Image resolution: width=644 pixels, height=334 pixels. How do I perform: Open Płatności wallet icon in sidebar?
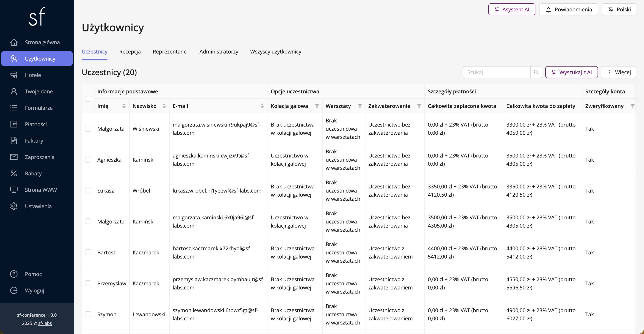pyautogui.click(x=14, y=124)
